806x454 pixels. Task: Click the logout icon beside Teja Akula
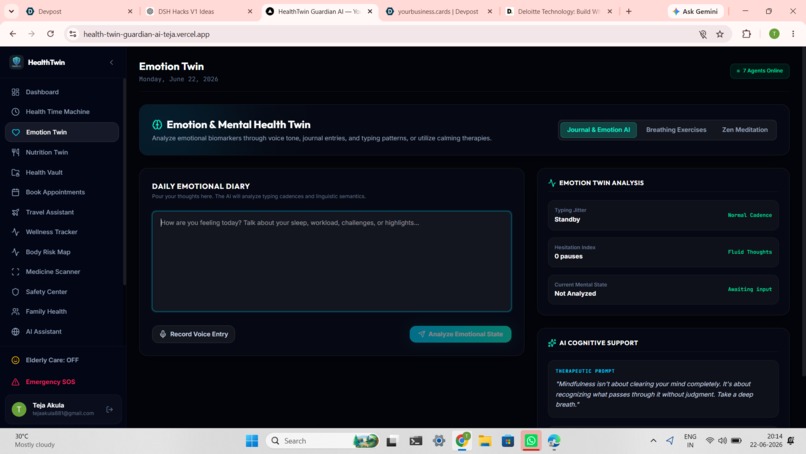(109, 409)
